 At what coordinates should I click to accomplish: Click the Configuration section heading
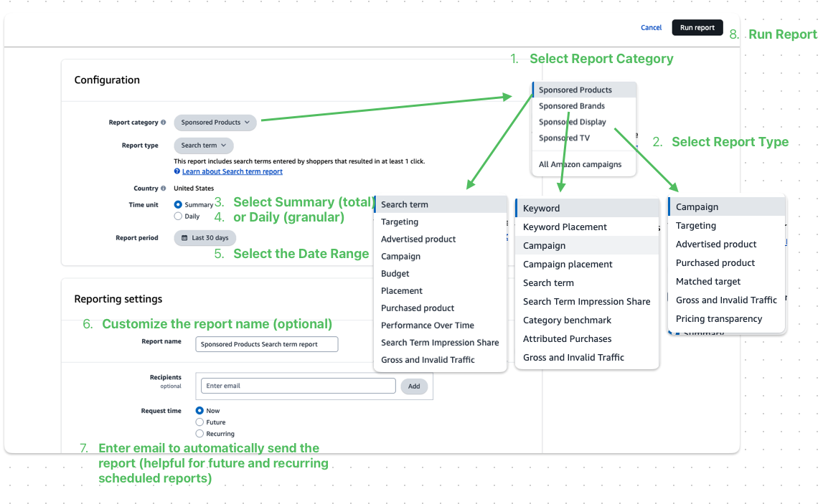pos(107,80)
